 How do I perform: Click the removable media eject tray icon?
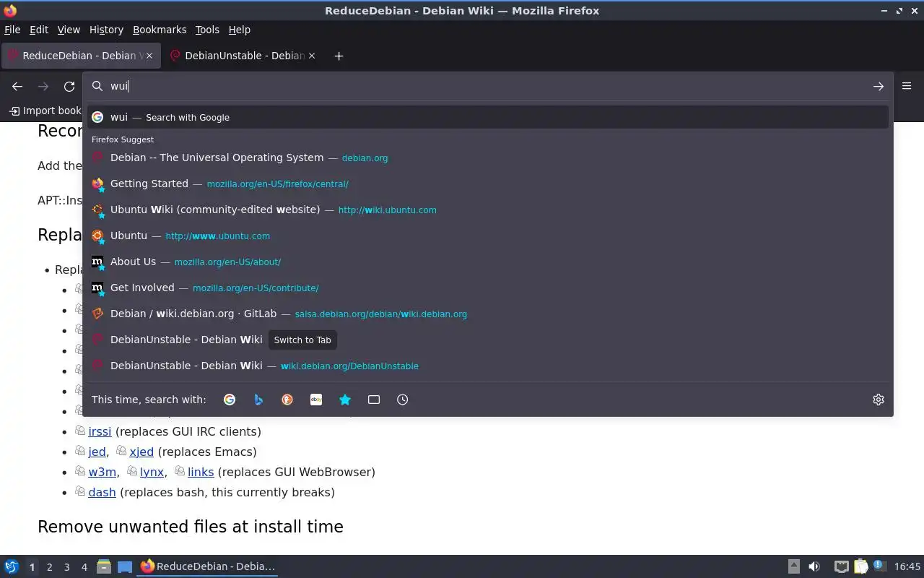point(793,566)
